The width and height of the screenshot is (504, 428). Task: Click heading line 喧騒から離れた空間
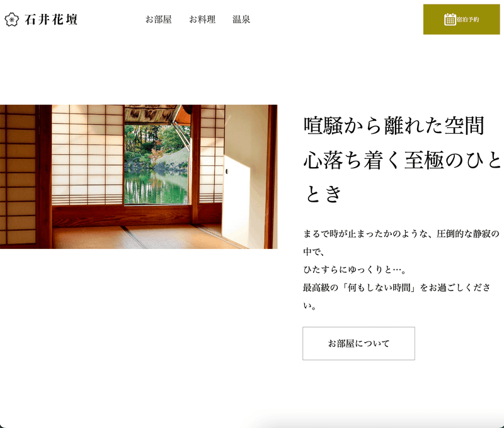[x=394, y=125]
